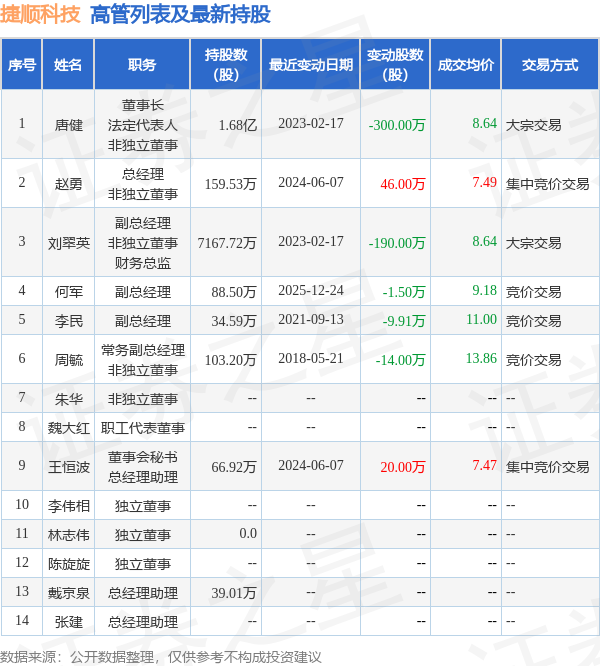600x666 pixels.
Task: Click the change value -190.00万
Action: point(397,243)
